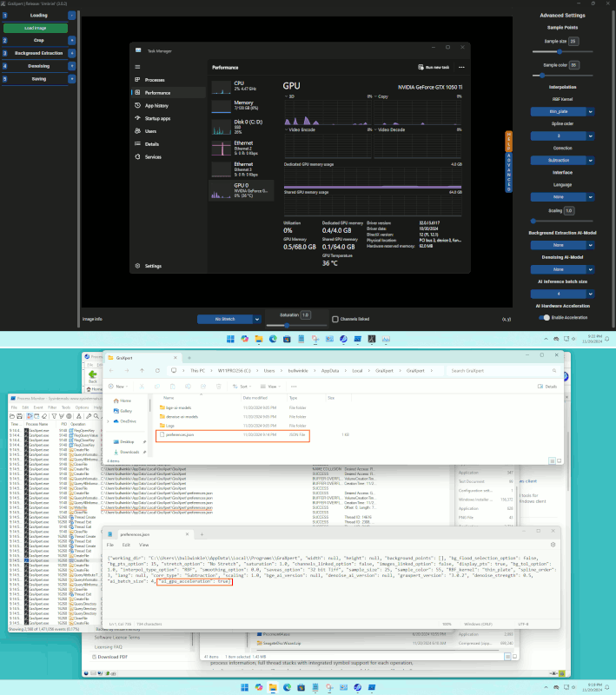616x695 pixels.
Task: Open Processes in Task Manager
Action: (155, 80)
